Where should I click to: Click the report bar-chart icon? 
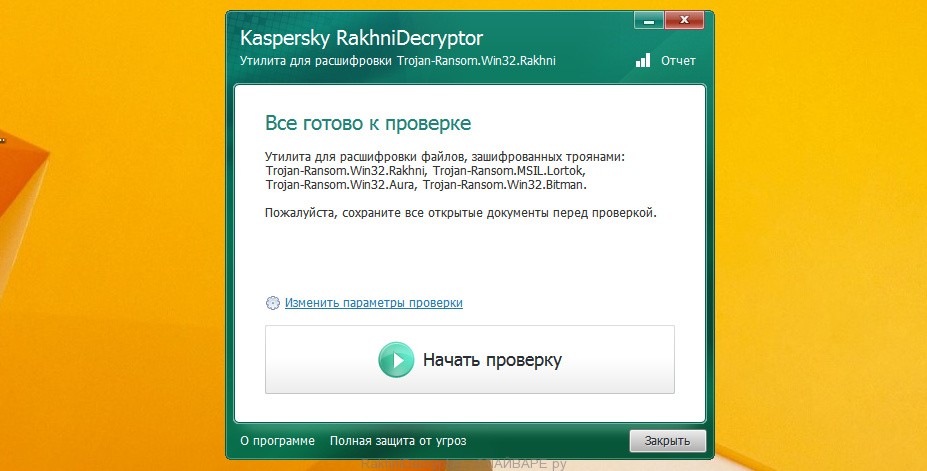(x=643, y=60)
